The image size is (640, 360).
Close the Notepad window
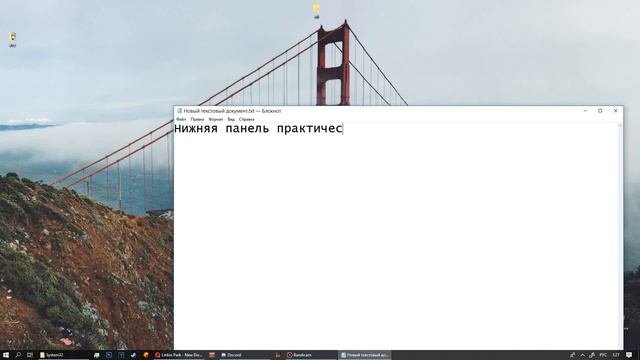coord(616,111)
